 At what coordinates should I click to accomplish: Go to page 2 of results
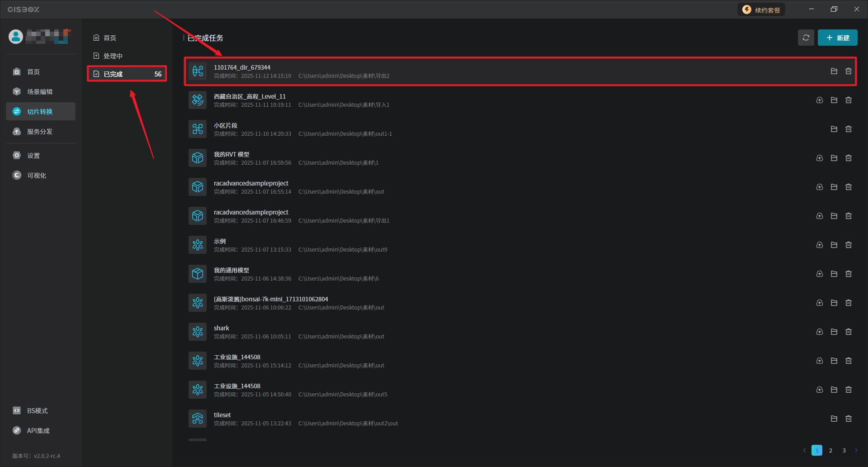click(830, 450)
